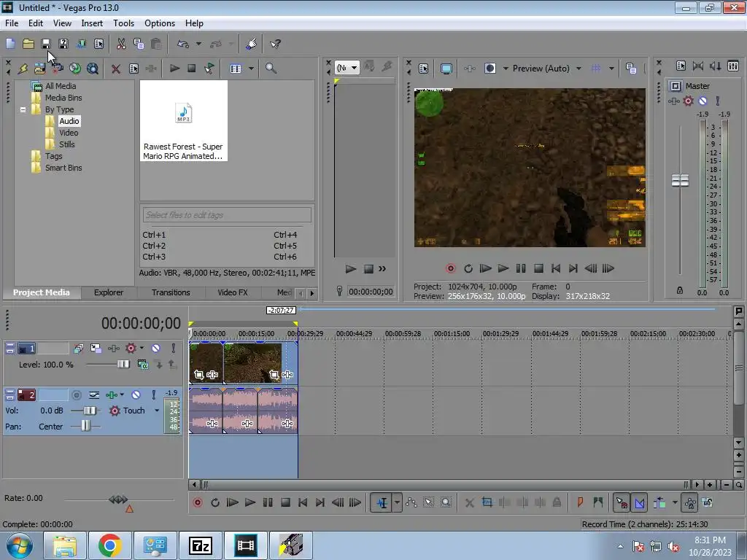Select the Smart Bins folder
Screen dimensions: 747x560
click(x=63, y=168)
